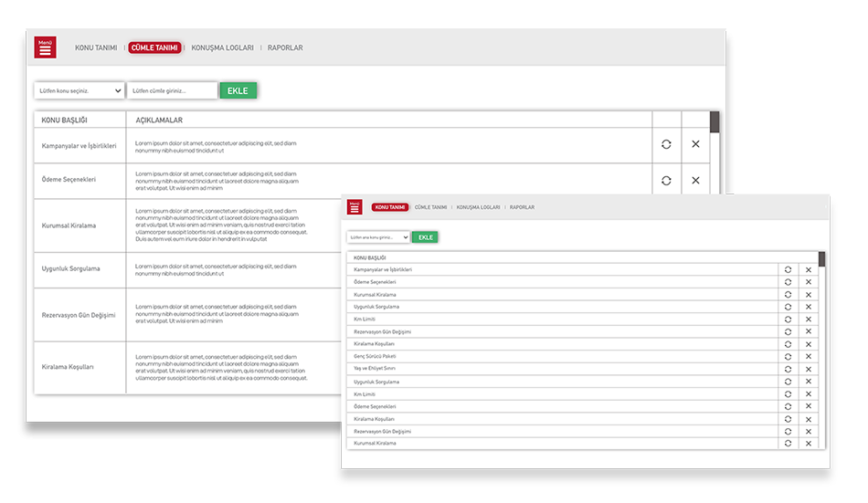Refresh Kampanyalar ve İşbirlikleri row in the large table
This screenshot has height=503, width=868.
coord(666,145)
